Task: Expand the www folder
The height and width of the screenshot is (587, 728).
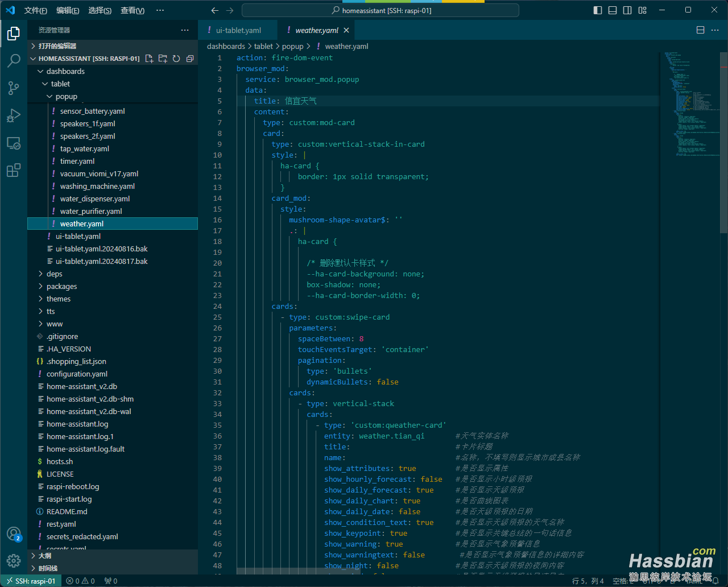Action: [113, 324]
